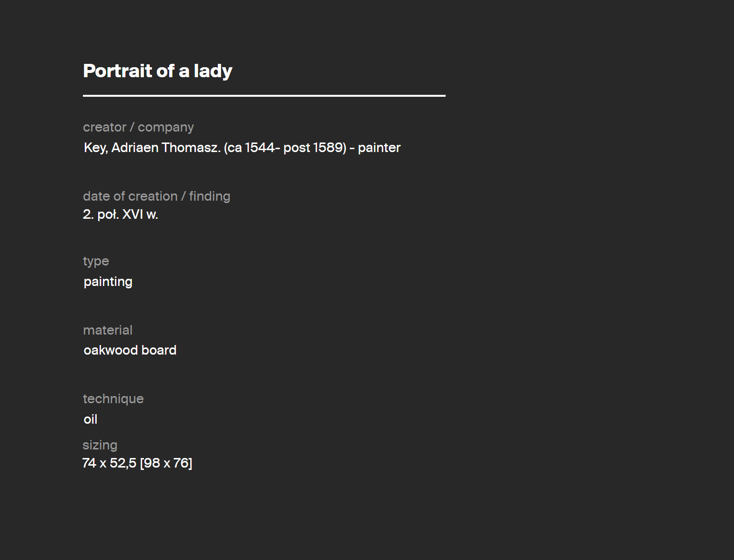The width and height of the screenshot is (734, 560).
Task: Select the creator / company label
Action: click(138, 127)
